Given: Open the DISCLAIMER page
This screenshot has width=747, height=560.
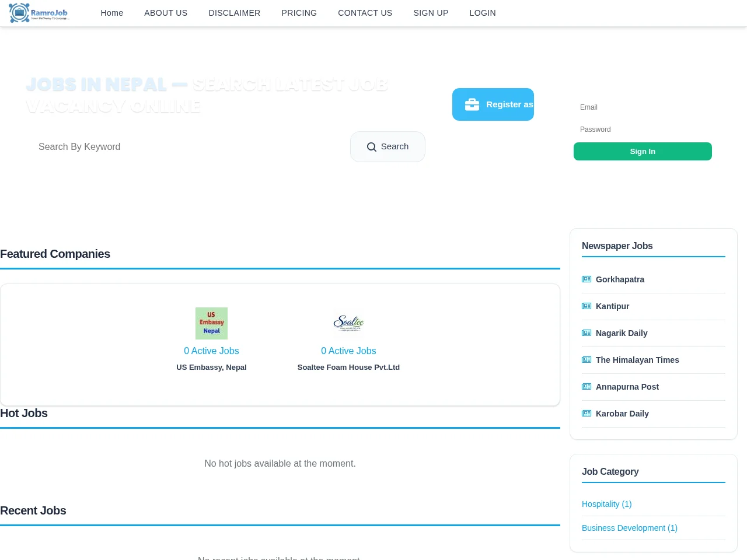Looking at the screenshot, I should (235, 13).
